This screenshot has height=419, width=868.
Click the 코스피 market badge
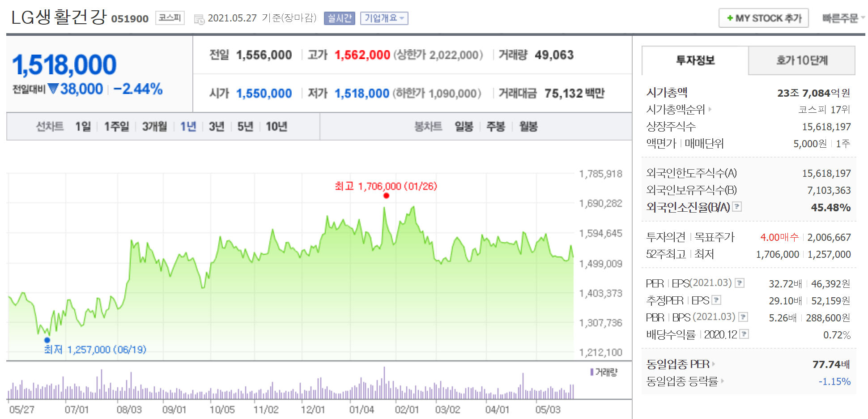pyautogui.click(x=170, y=18)
